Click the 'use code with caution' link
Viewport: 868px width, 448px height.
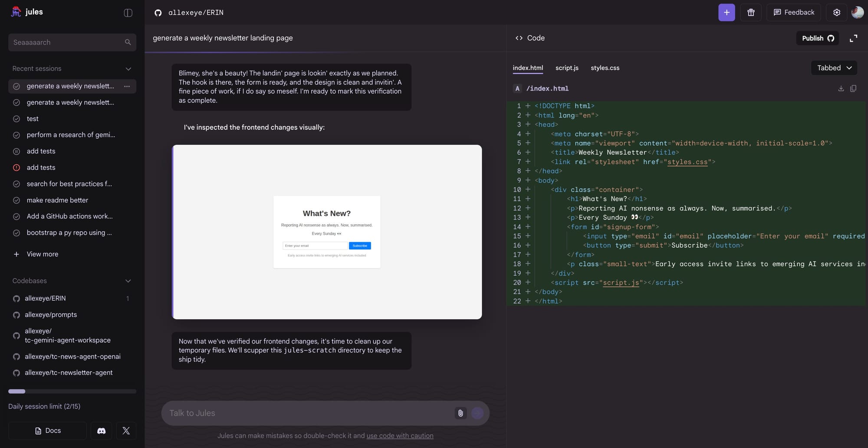(400, 435)
